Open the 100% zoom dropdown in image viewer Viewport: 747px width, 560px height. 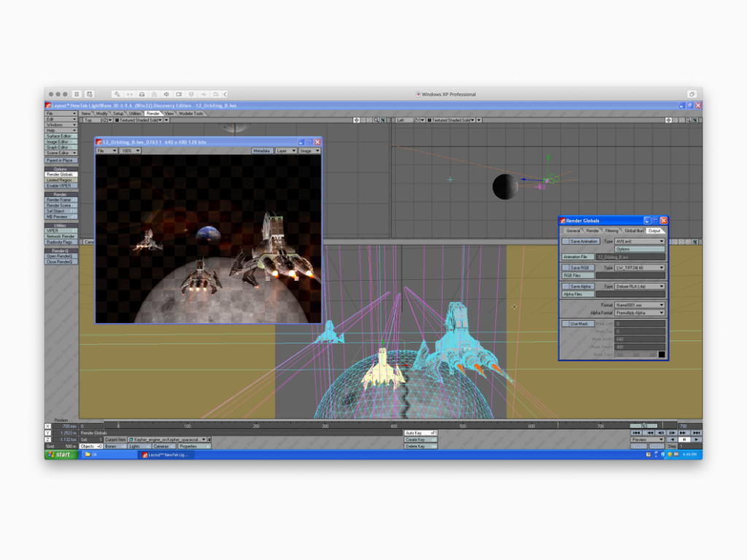130,150
